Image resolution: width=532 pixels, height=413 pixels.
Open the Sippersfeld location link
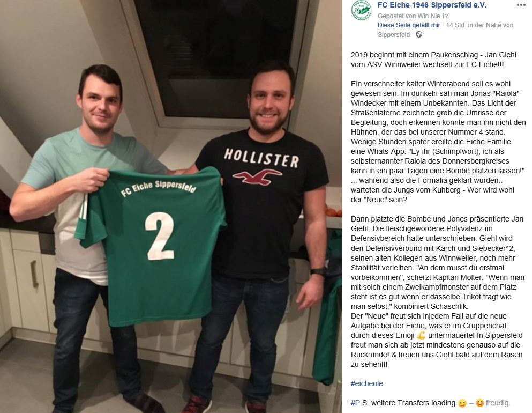(394, 35)
